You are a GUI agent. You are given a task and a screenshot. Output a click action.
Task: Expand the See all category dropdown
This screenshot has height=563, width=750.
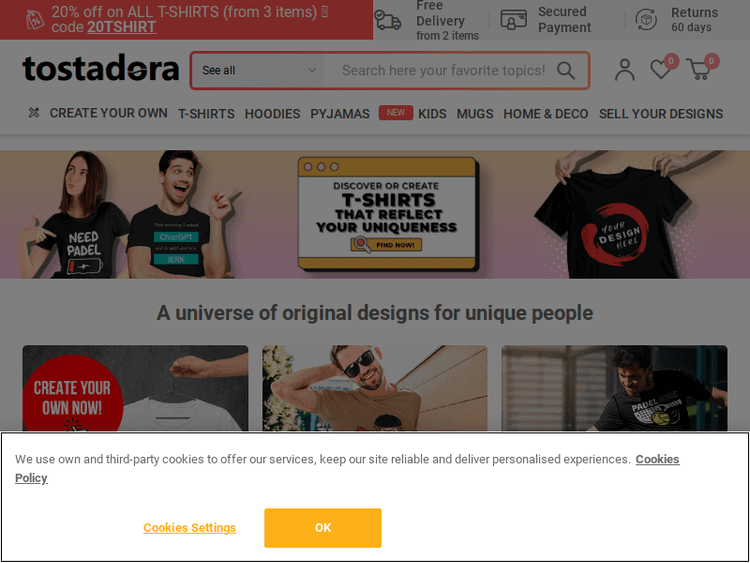coord(257,70)
